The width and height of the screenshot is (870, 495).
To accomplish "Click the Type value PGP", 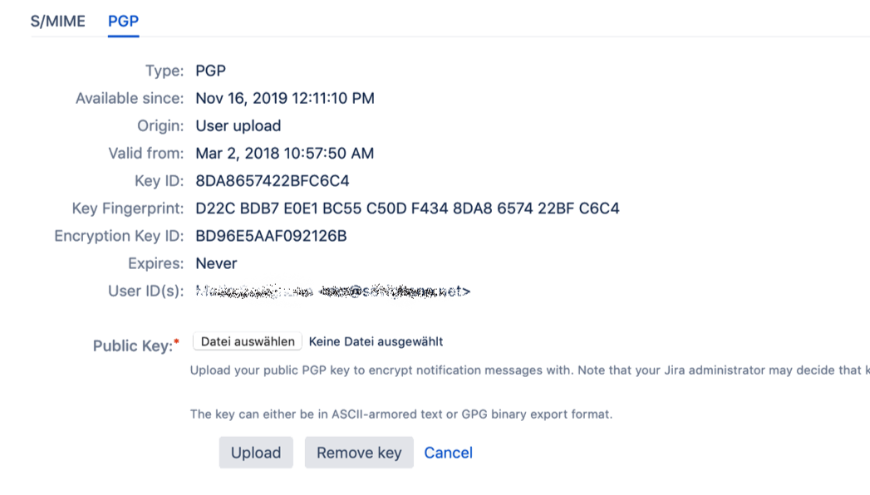I will click(211, 71).
